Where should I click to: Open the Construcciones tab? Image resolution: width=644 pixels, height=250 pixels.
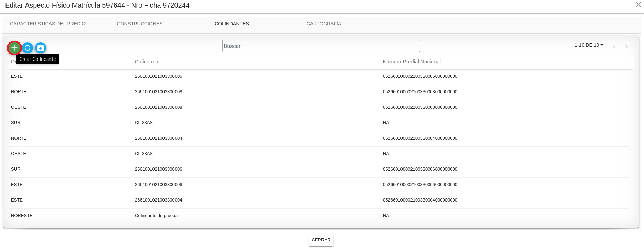point(140,24)
